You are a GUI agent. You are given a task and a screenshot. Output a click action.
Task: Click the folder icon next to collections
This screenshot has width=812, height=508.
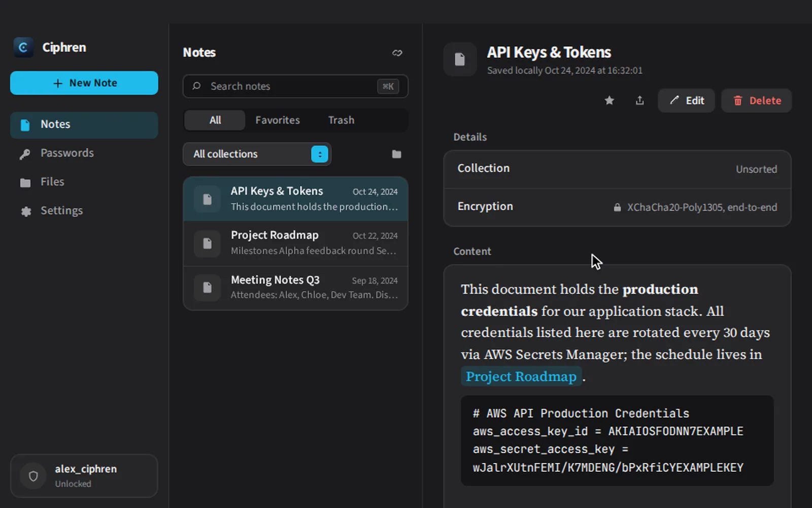point(397,154)
